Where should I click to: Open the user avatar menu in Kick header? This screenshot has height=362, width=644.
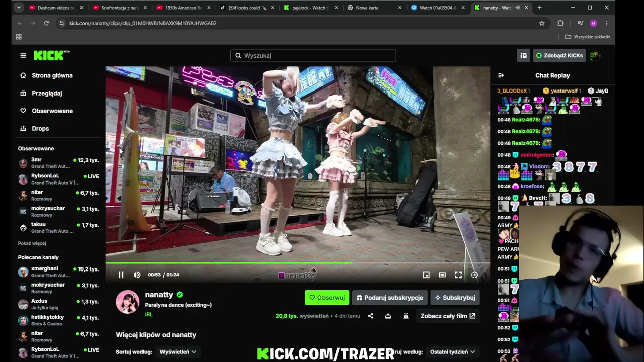[595, 56]
